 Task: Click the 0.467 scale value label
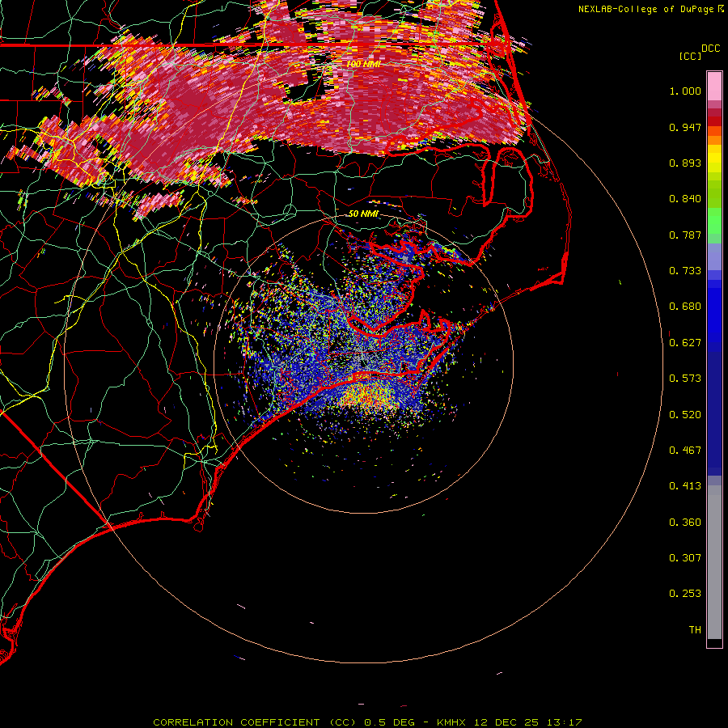[x=685, y=451]
